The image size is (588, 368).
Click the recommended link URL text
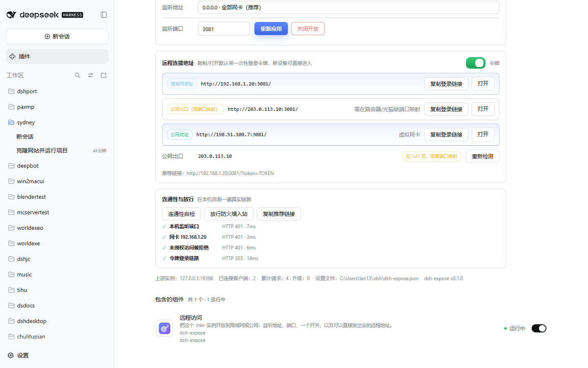[x=230, y=173]
